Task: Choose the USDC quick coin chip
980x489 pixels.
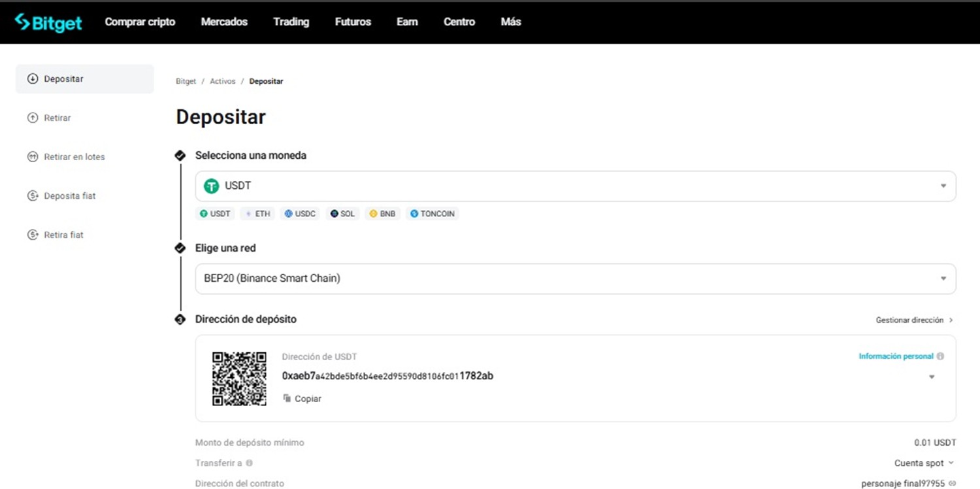Action: pyautogui.click(x=300, y=214)
